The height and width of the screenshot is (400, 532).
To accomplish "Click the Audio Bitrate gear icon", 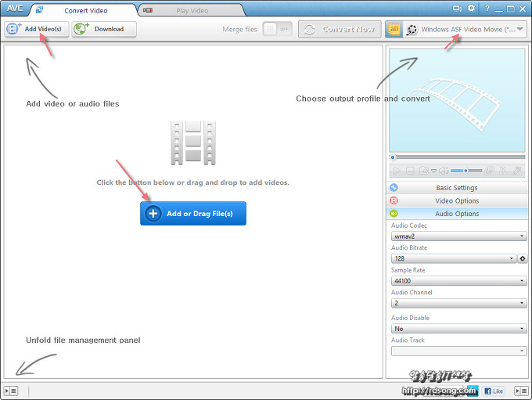I will pyautogui.click(x=523, y=258).
